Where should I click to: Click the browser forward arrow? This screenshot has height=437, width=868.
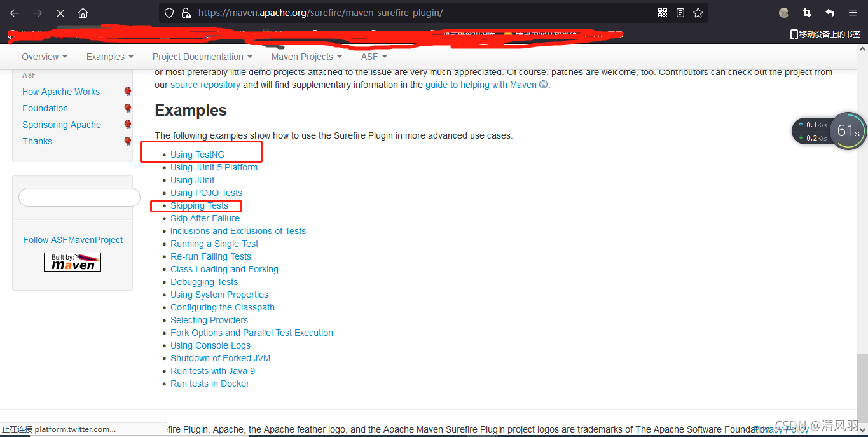pos(37,13)
